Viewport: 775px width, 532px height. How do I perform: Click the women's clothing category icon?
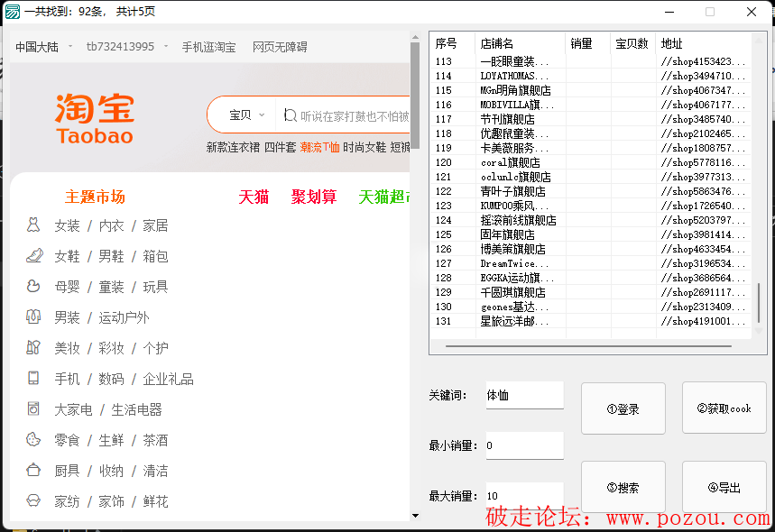(x=33, y=225)
